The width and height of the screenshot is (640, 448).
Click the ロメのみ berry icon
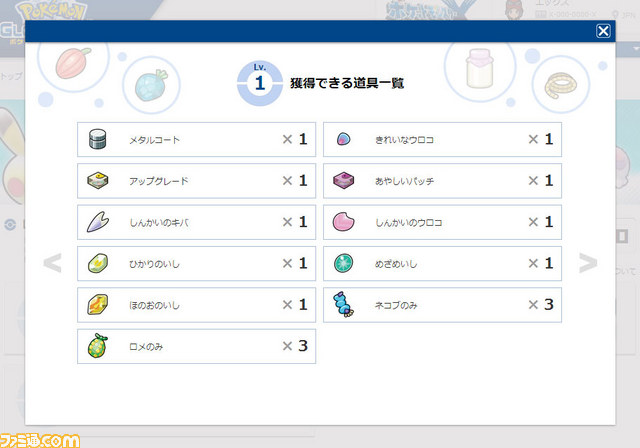point(98,346)
